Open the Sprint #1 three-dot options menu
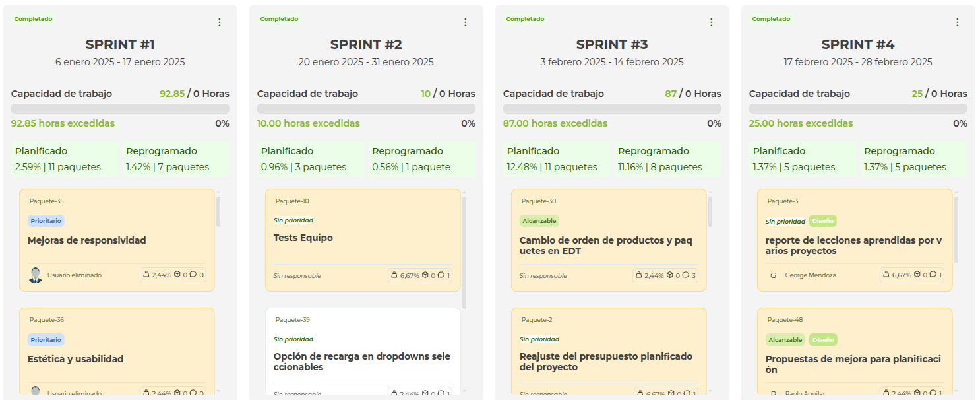 219,21
